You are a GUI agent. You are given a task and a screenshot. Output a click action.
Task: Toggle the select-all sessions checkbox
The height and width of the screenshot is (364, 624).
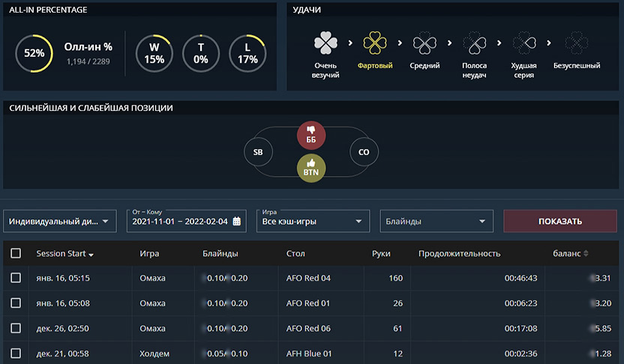tap(16, 254)
